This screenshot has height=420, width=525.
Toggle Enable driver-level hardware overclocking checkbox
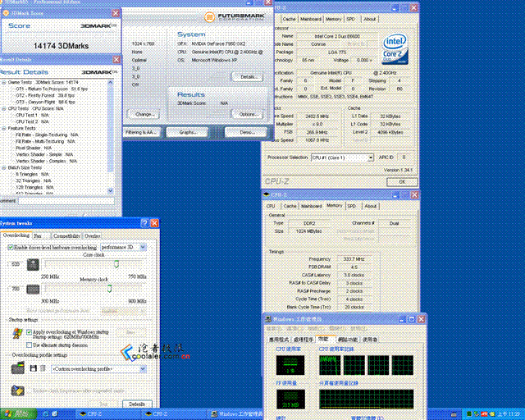[11, 247]
